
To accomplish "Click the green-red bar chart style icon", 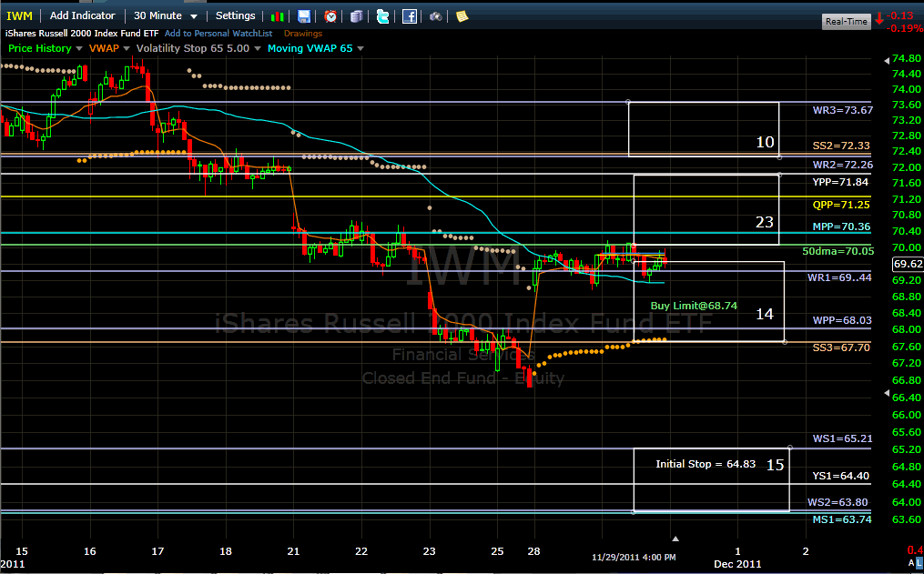I will pyautogui.click(x=278, y=16).
